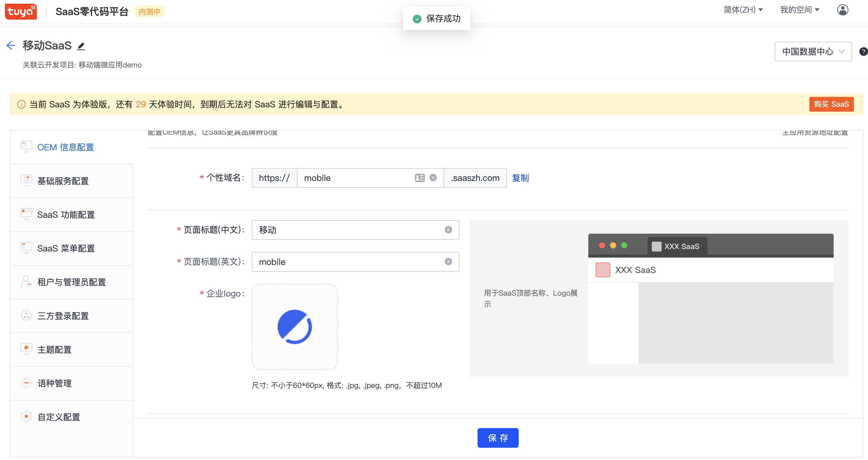Screen dimensions: 868x460
Task: Clear the Chinese page title field
Action: [x=448, y=230]
